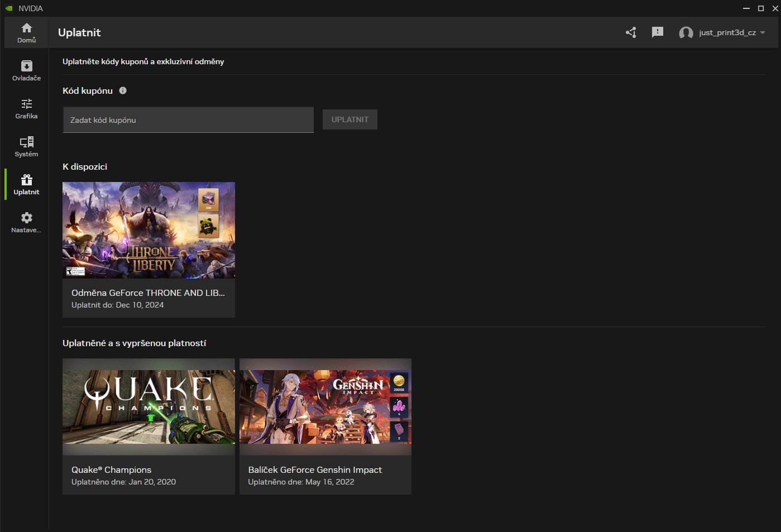781x532 pixels.
Task: Select the Balíček GeForce Genshin Impact title
Action: pos(315,470)
